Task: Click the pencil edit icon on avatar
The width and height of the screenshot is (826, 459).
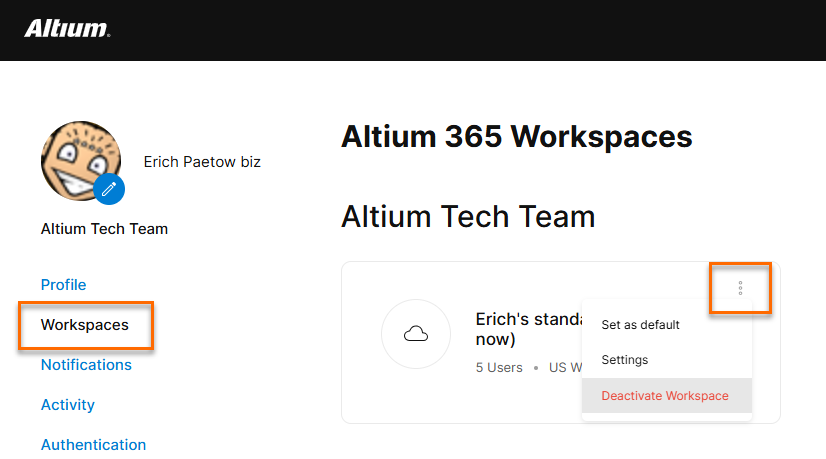Action: 109,188
